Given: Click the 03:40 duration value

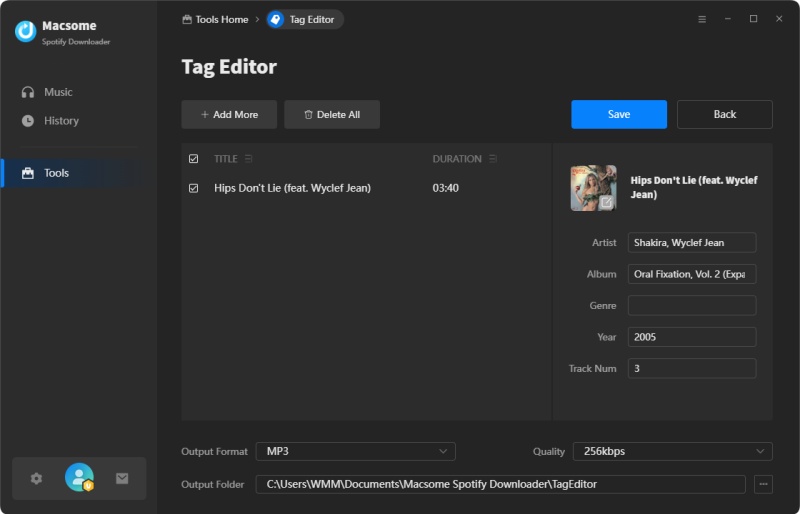Looking at the screenshot, I should coord(445,188).
